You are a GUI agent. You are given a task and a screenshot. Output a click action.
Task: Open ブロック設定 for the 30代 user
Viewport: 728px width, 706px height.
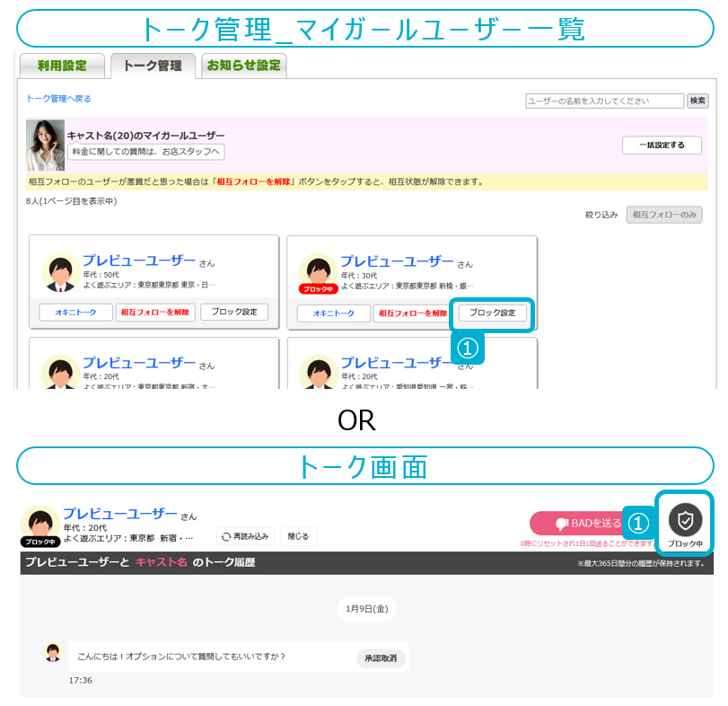[x=492, y=313]
